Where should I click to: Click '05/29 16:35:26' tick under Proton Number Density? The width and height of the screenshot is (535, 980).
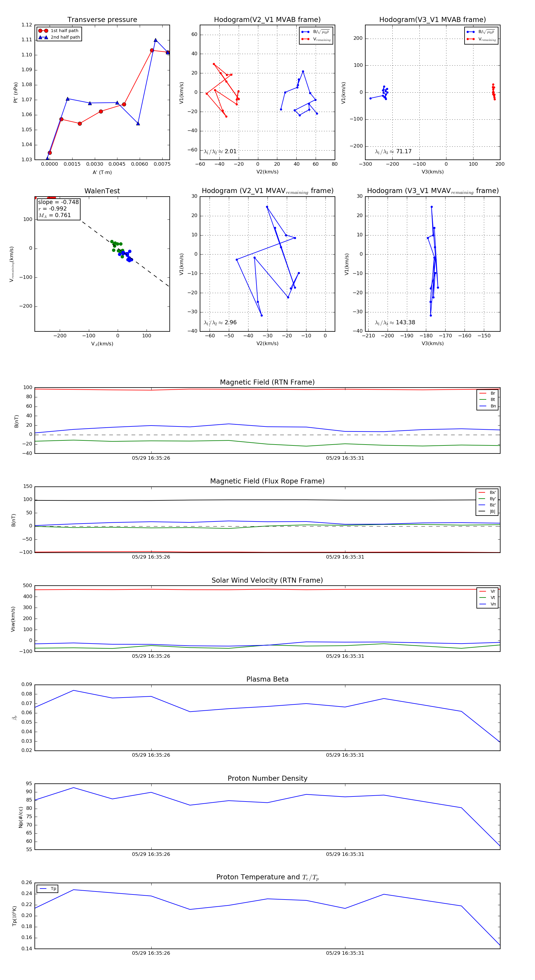tap(151, 854)
